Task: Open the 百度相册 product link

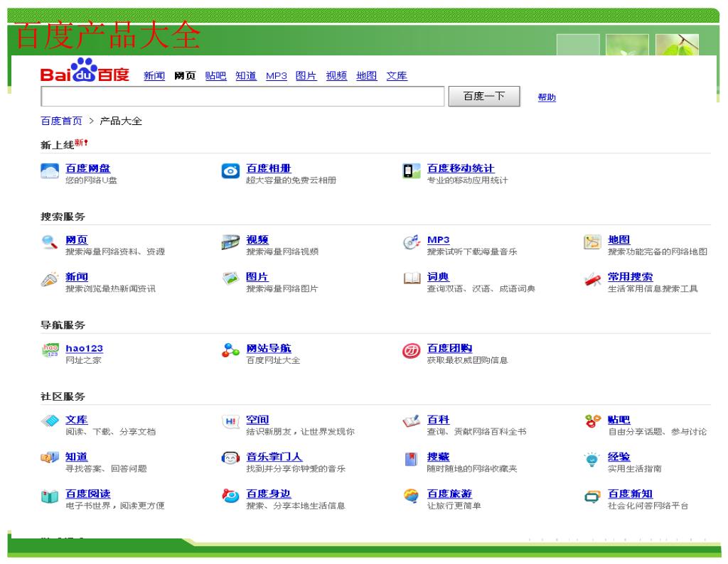Action: tap(269, 168)
